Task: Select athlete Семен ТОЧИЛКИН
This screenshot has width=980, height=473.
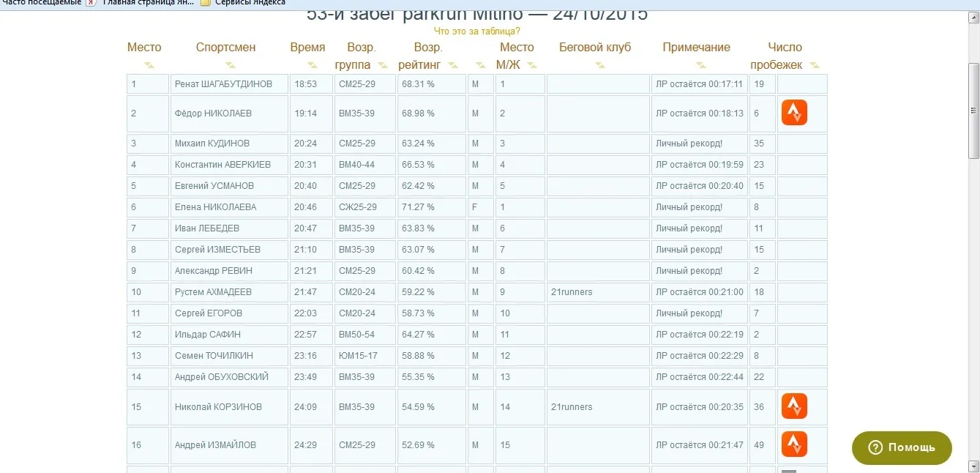Action: pyautogui.click(x=214, y=356)
